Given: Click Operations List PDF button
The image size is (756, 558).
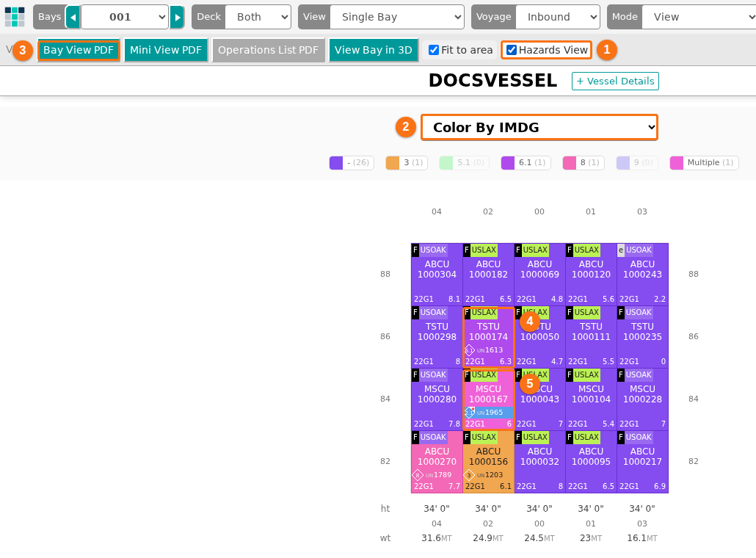Looking at the screenshot, I should [x=268, y=50].
